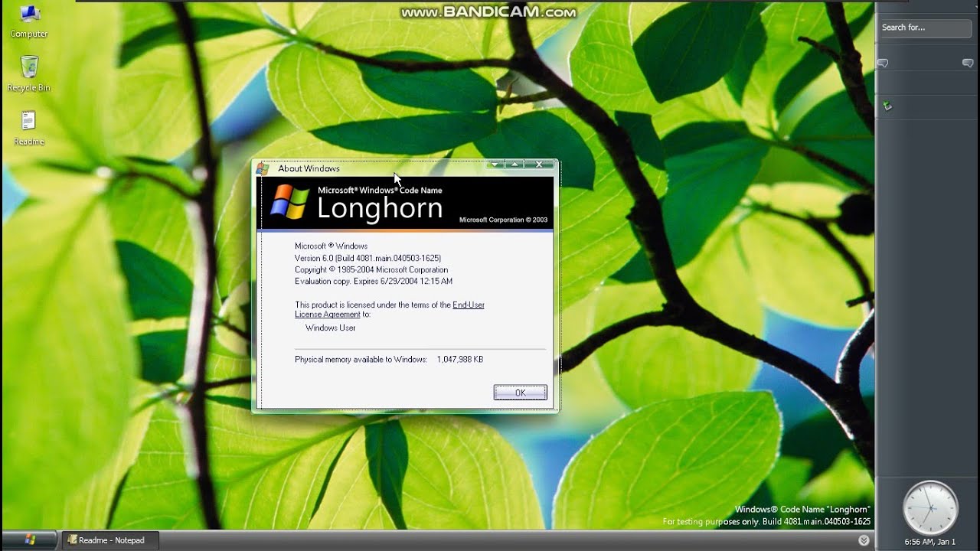Expand the taskbar notification chevron
Image resolution: width=980 pixels, height=551 pixels.
point(864,540)
